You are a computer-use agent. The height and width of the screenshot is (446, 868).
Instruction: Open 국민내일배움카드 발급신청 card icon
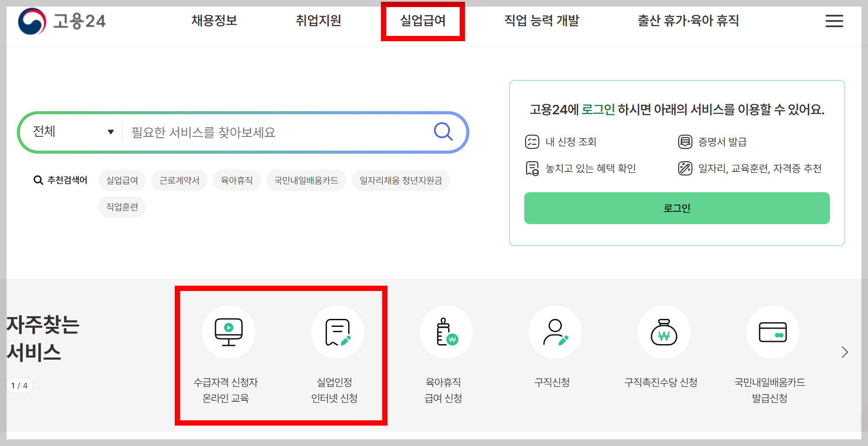(x=773, y=332)
